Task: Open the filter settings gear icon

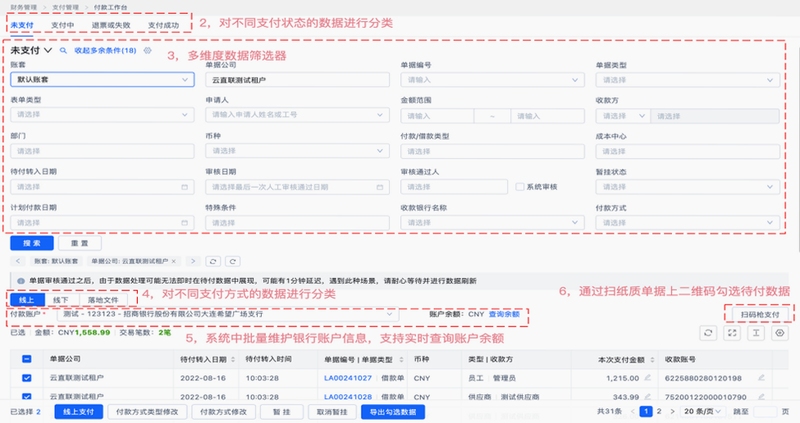Action: pyautogui.click(x=147, y=51)
